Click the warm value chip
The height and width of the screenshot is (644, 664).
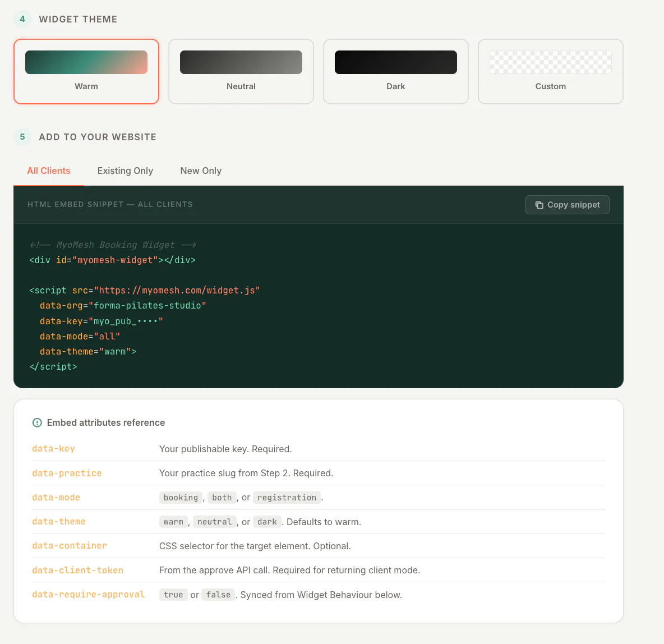click(x=173, y=522)
